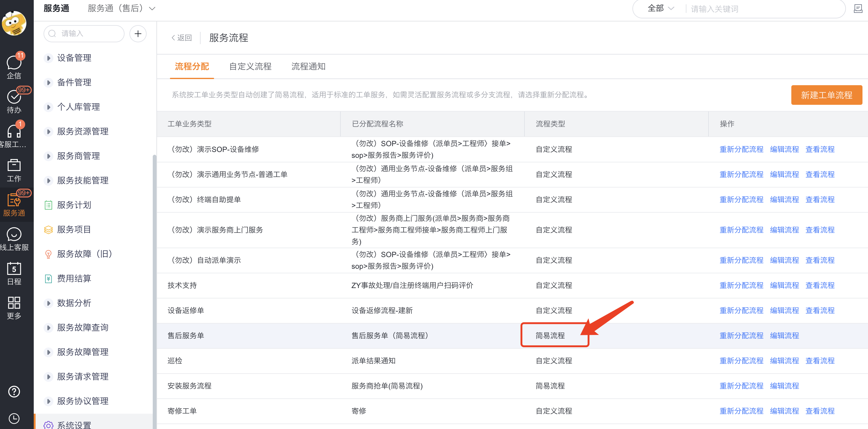This screenshot has width=868, height=429.
Task: Click 查看流程 for 巡检 row
Action: (x=820, y=361)
